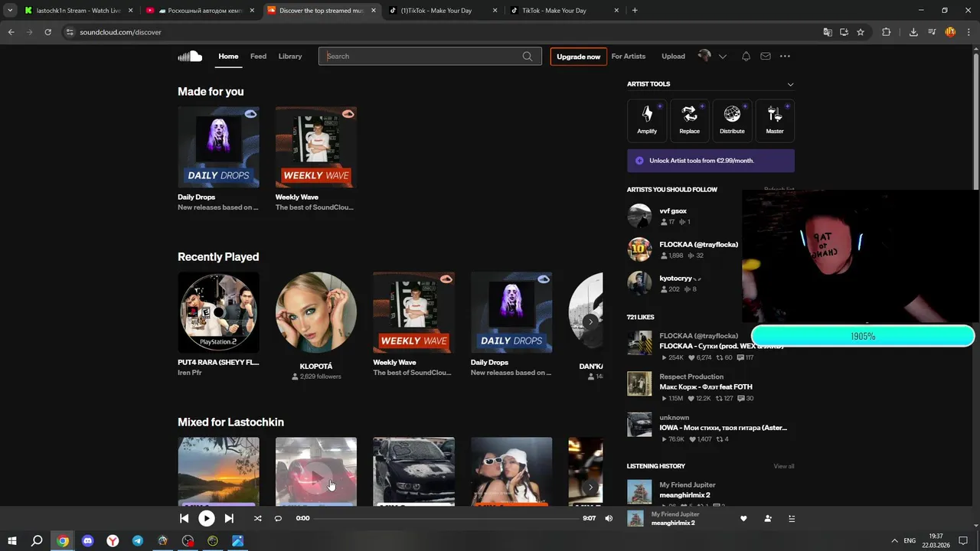Screen dimensions: 980x551
Task: View site information icon in the address bar
Action: coord(70,32)
